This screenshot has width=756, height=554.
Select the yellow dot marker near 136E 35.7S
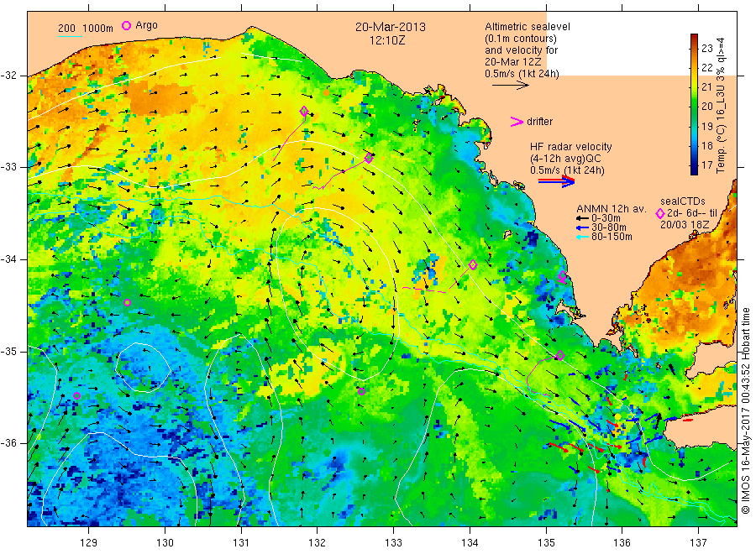(617, 416)
